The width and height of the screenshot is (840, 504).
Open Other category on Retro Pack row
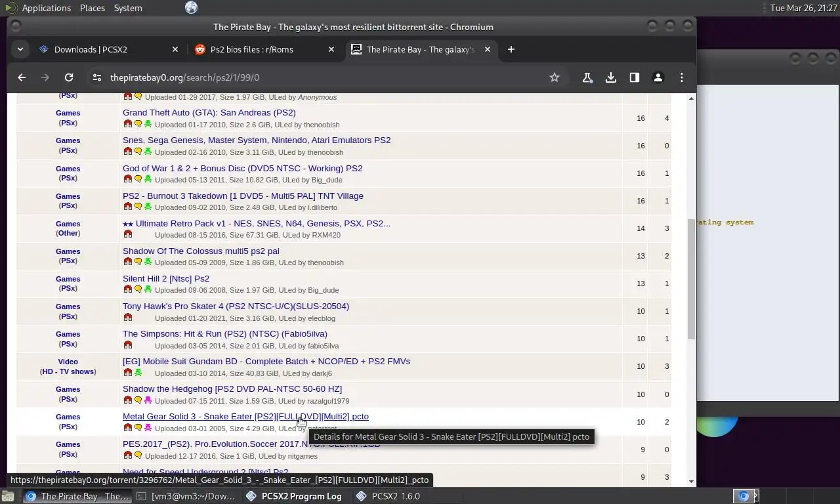coord(68,233)
